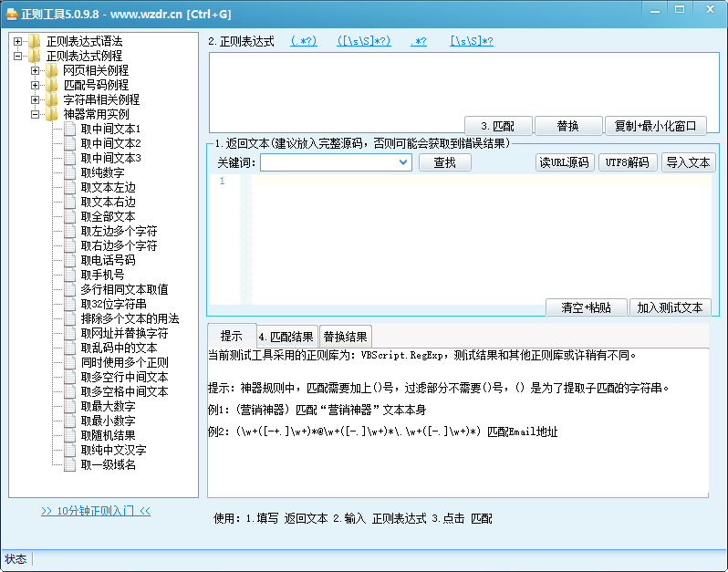Click the folder icon beside 正则表达式例程
The height and width of the screenshot is (572, 728).
tap(34, 56)
